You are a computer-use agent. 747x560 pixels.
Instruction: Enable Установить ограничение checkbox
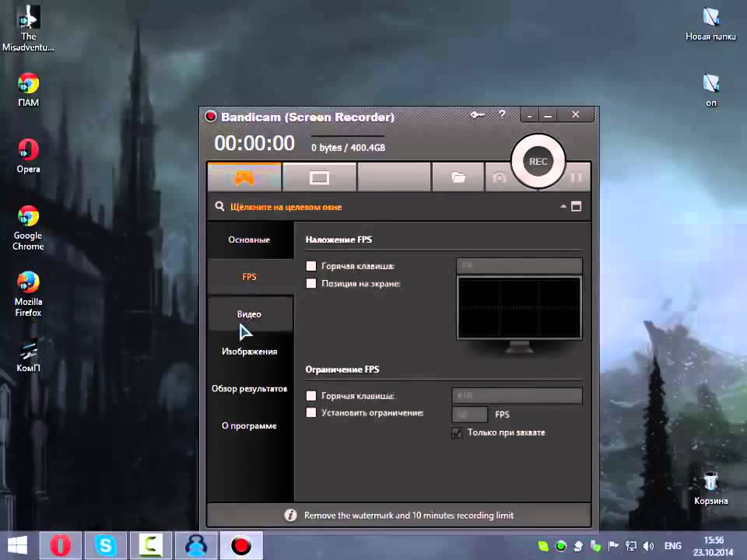(311, 412)
